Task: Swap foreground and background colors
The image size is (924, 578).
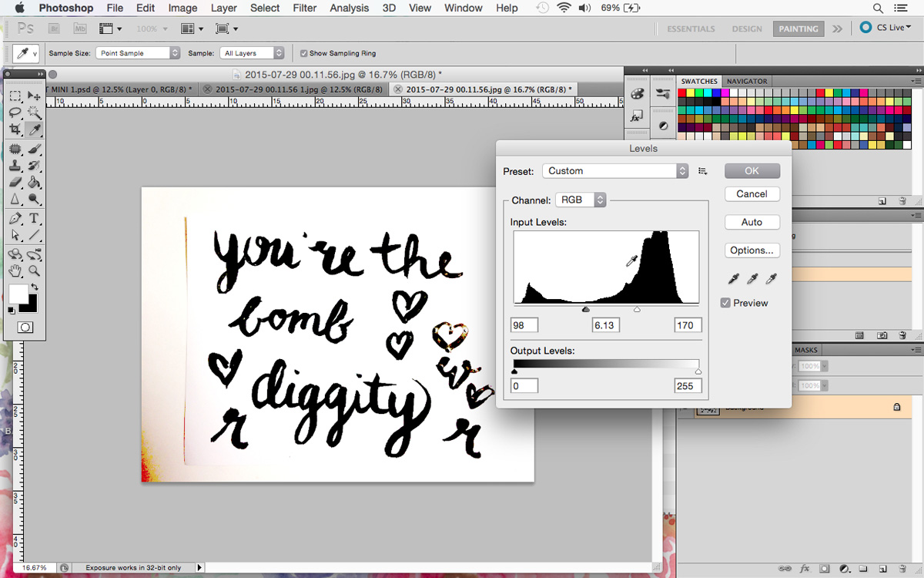Action: coord(34,287)
